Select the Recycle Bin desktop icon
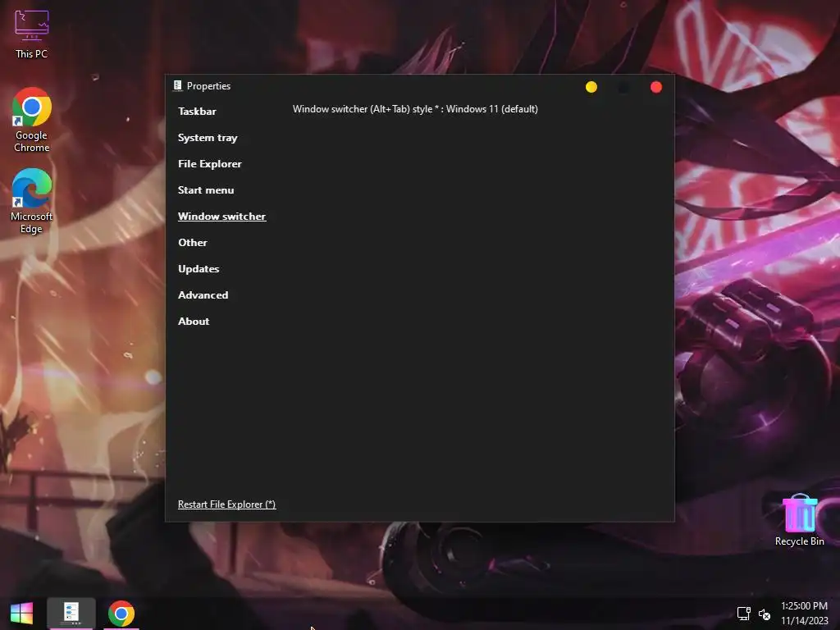Screen dimensions: 840x630 (799, 520)
